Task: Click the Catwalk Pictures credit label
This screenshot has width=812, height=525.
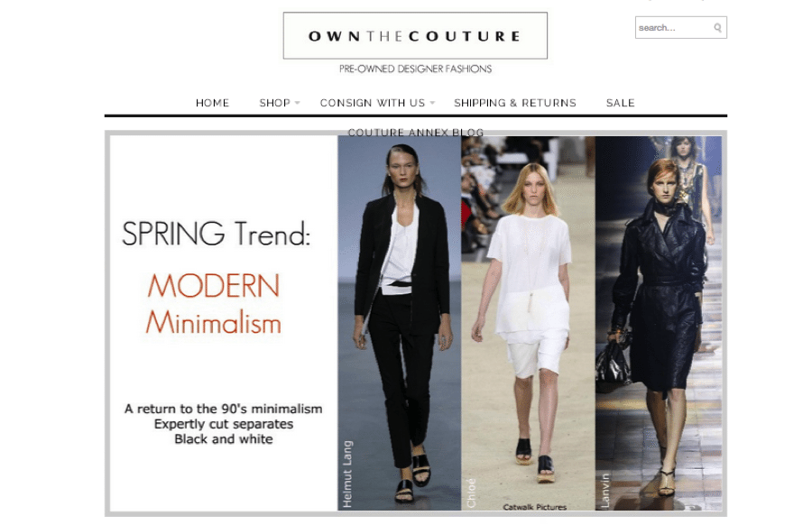Action: [x=534, y=507]
